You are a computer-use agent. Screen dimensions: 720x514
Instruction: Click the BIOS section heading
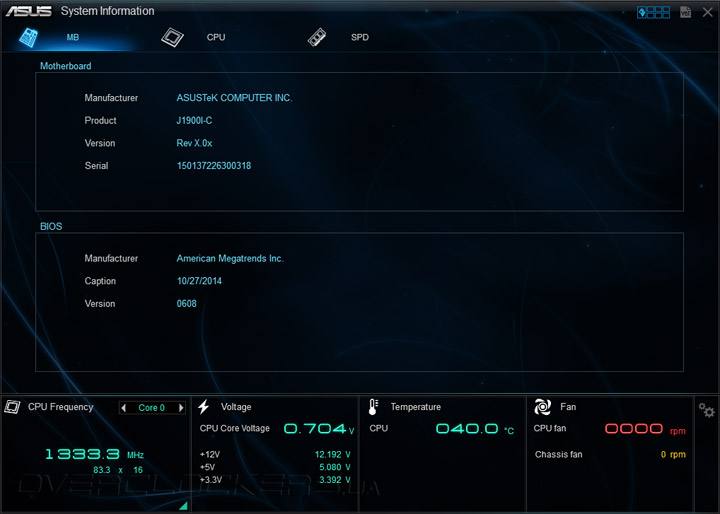click(51, 226)
